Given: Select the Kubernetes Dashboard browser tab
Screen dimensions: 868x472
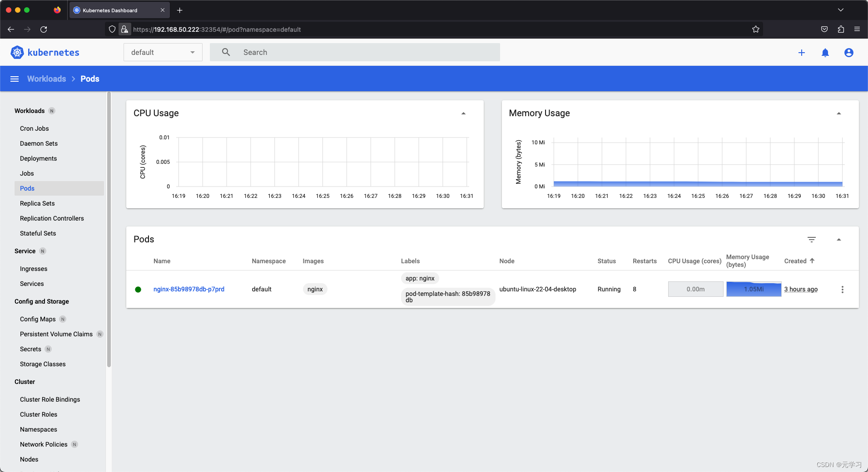Looking at the screenshot, I should click(119, 10).
